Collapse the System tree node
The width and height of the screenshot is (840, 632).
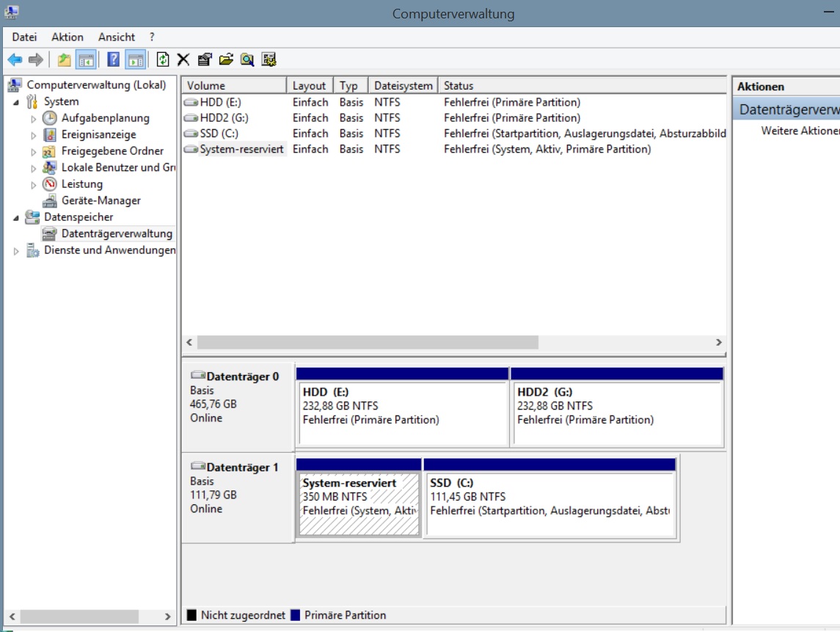pyautogui.click(x=16, y=102)
